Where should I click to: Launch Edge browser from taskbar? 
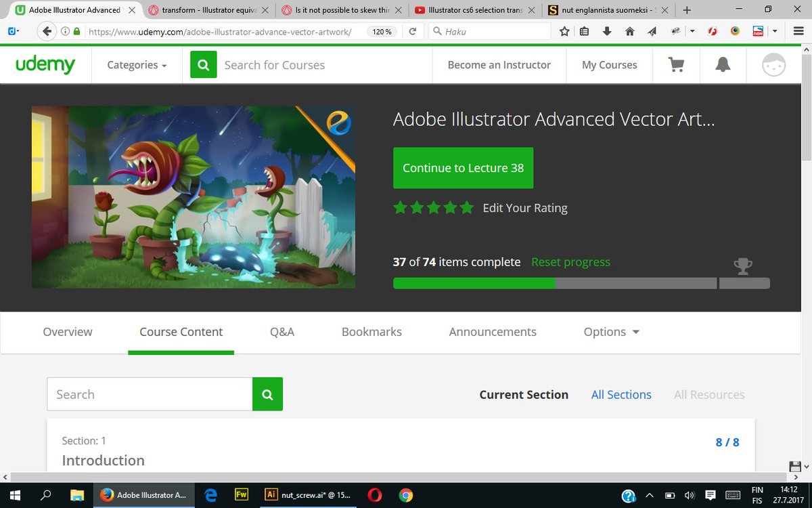210,495
